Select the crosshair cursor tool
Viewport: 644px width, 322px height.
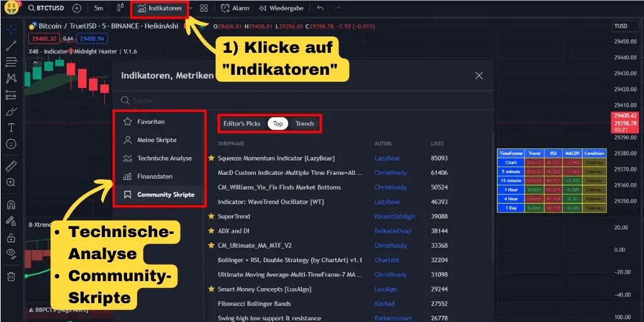(11, 29)
